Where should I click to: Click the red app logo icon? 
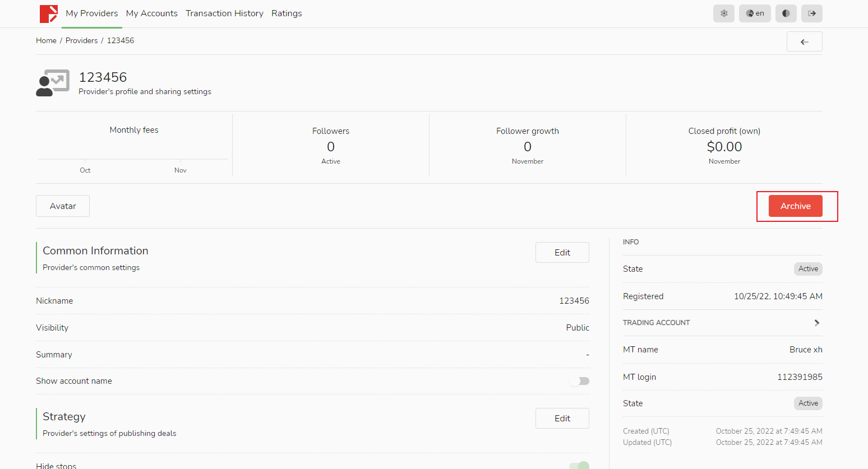49,13
